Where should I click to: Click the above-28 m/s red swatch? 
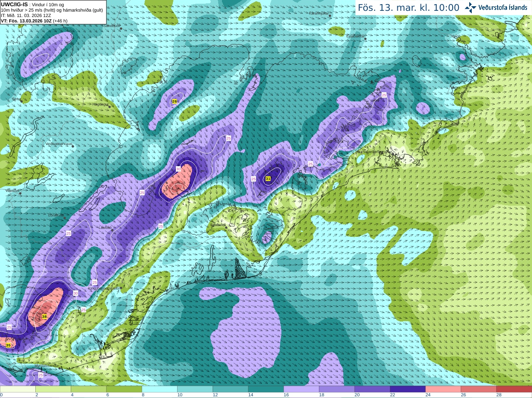click(514, 389)
